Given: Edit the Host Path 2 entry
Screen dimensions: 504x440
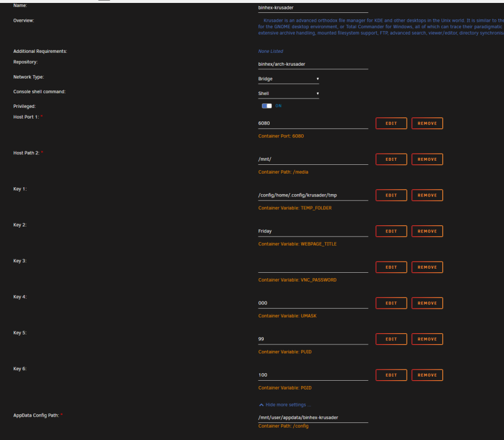Looking at the screenshot, I should [391, 160].
